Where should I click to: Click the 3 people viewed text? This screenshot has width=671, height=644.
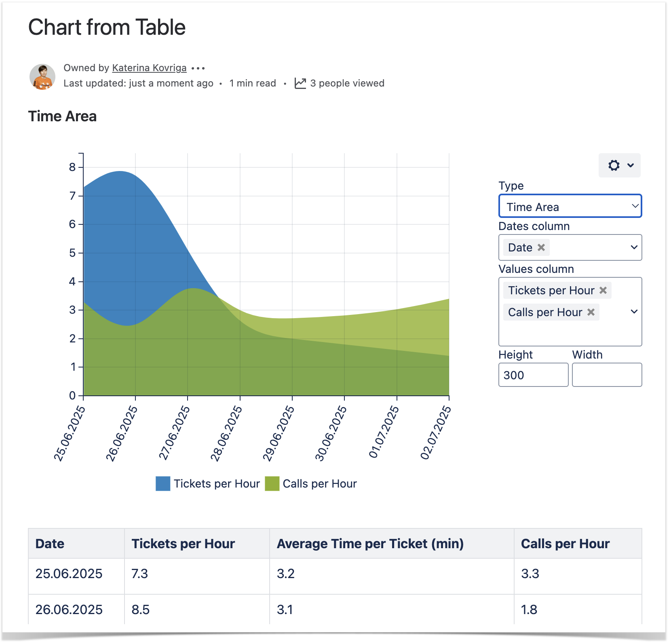347,83
